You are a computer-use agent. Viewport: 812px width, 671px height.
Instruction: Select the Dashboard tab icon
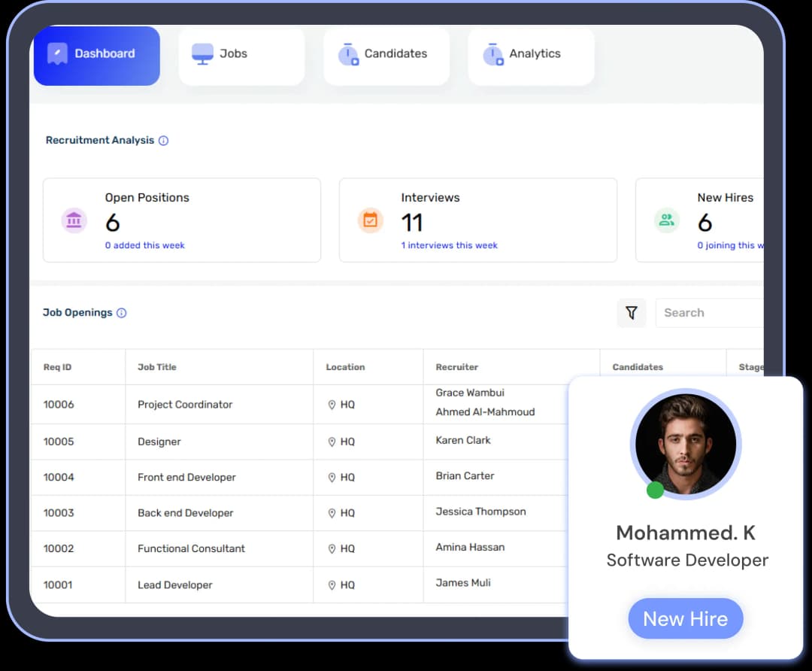coord(56,53)
